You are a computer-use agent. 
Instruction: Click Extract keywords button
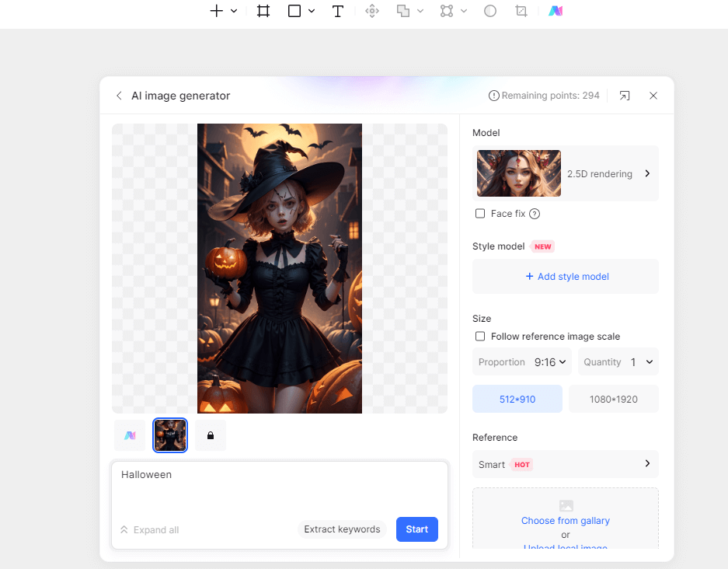(x=342, y=529)
